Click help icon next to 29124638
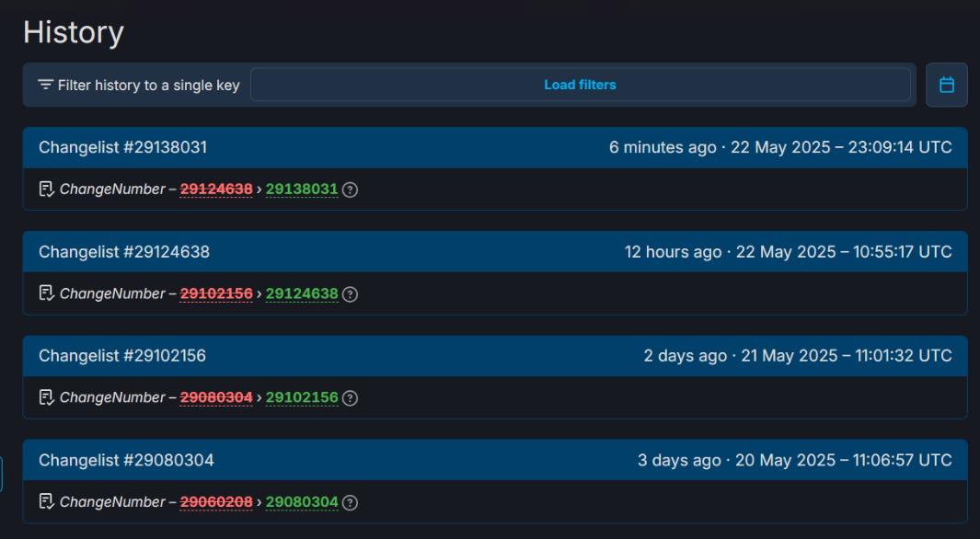Screen dimensions: 980x539 coord(350,294)
